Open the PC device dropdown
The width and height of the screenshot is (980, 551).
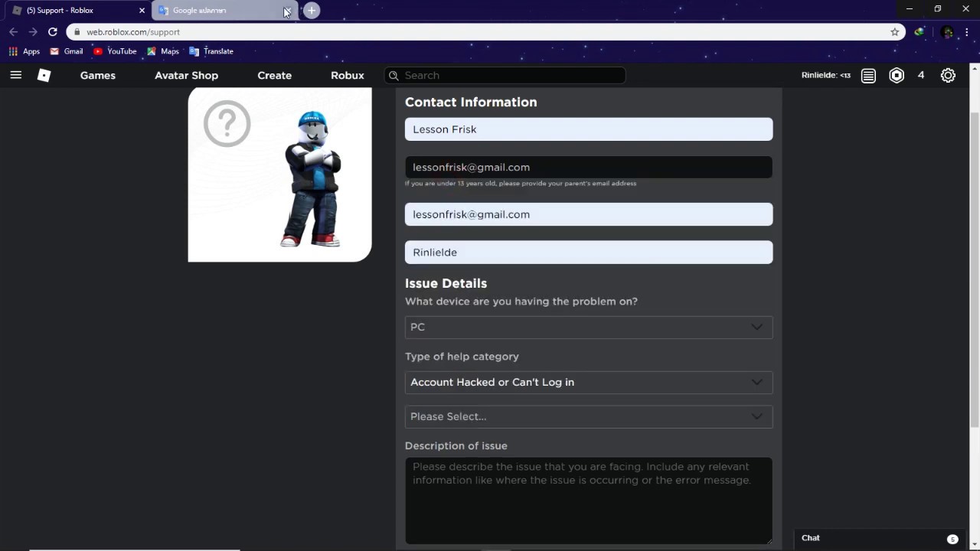[x=589, y=327]
